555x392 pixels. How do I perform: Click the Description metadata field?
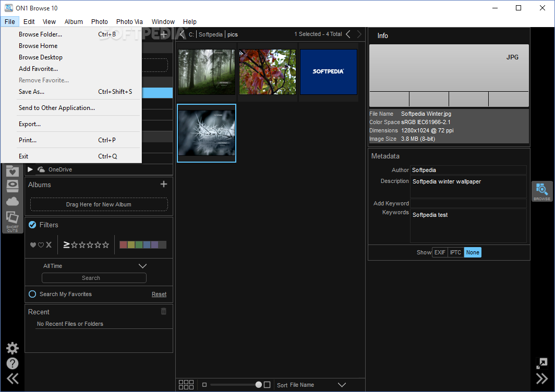[468, 187]
